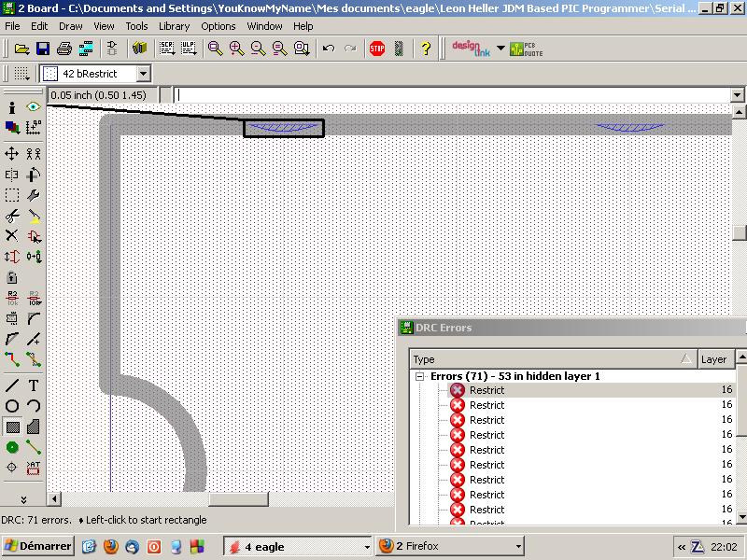This screenshot has height=560, width=747.
Task: Save the board with the floppy disk icon
Action: 43,49
